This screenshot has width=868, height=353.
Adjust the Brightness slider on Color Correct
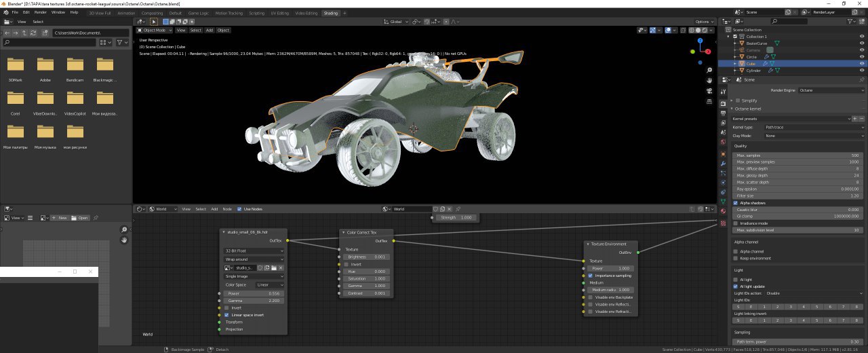point(366,257)
